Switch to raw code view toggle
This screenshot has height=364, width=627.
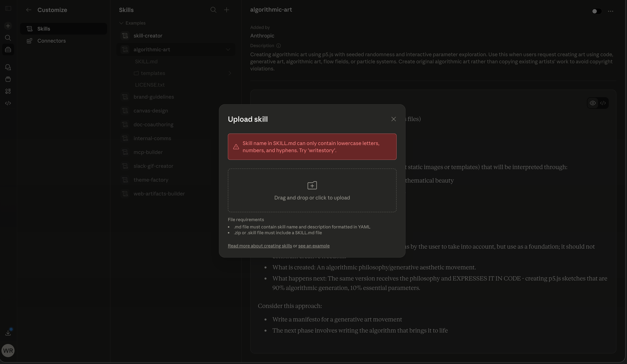603,103
